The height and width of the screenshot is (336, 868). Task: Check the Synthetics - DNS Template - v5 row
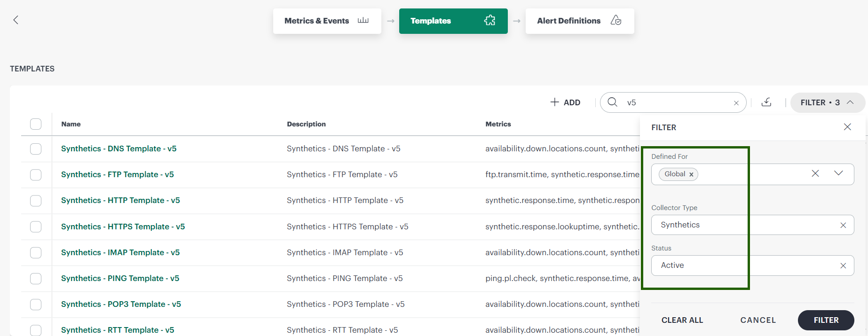pyautogui.click(x=36, y=149)
